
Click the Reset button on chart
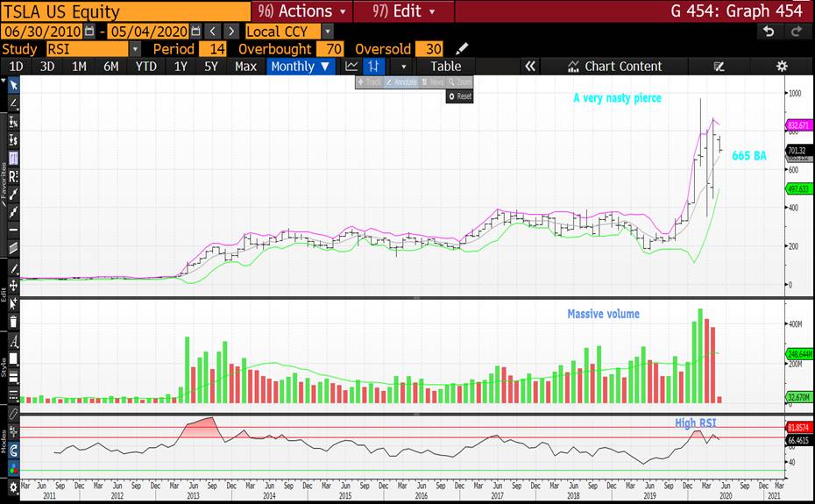(x=459, y=96)
